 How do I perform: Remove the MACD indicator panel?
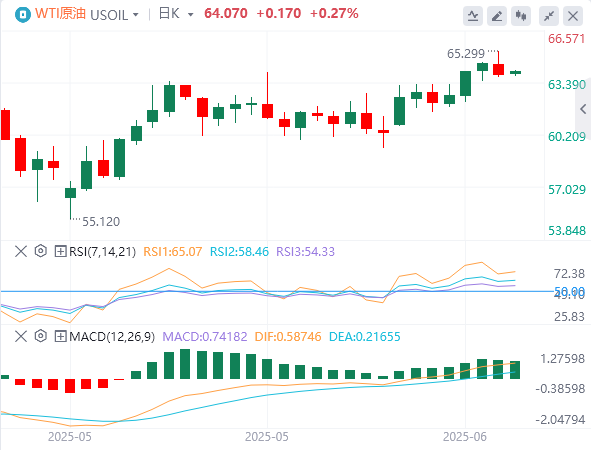coord(21,336)
